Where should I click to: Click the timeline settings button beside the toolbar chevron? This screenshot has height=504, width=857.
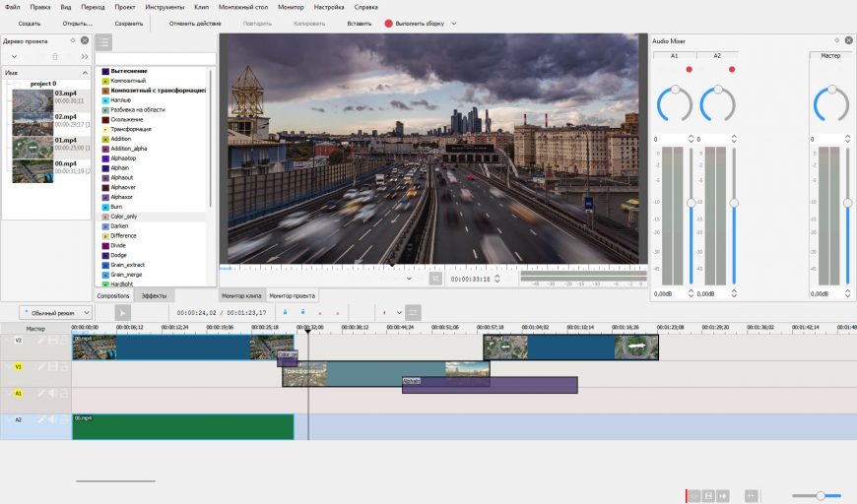click(x=414, y=312)
